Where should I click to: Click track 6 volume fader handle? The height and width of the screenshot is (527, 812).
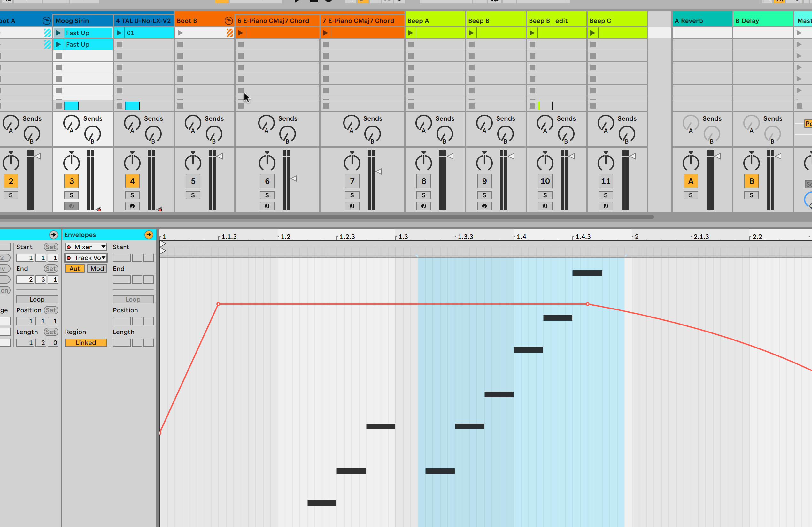[x=294, y=179]
